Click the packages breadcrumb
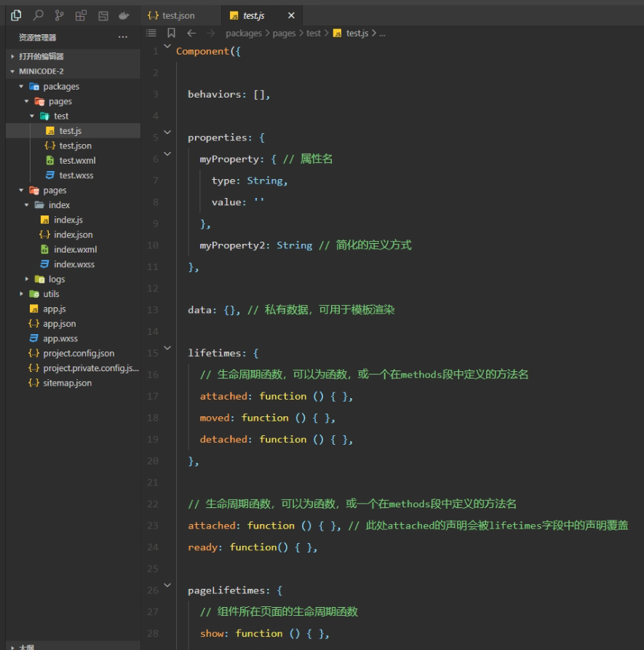 coord(244,33)
